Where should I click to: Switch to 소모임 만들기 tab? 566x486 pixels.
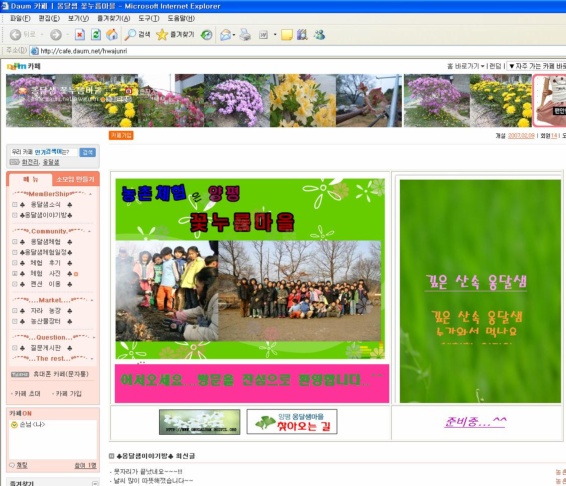click(x=75, y=179)
